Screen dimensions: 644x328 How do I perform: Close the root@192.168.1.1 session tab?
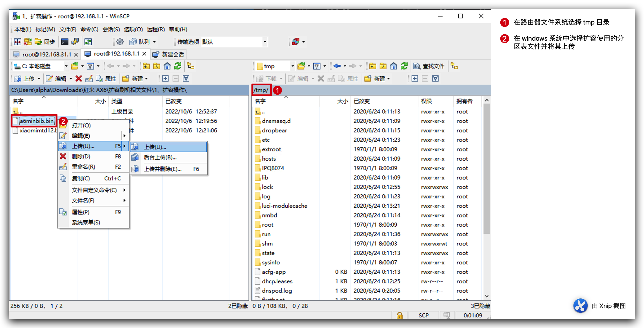click(x=144, y=54)
